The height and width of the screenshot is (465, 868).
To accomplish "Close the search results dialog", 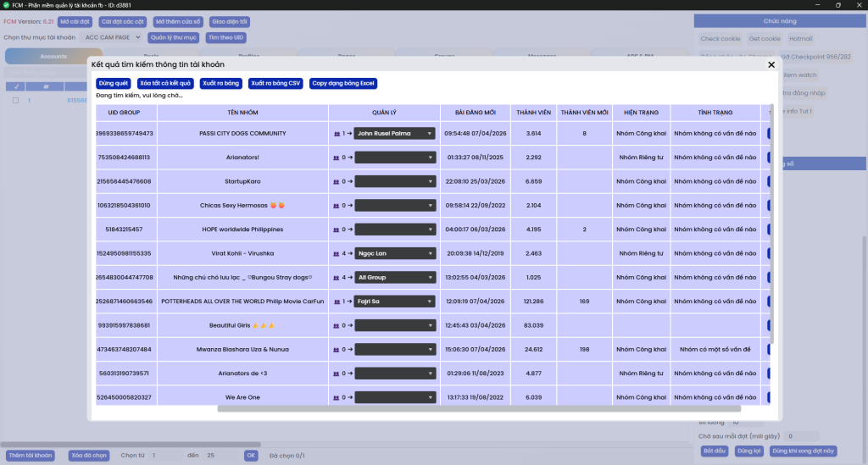I will coord(771,64).
